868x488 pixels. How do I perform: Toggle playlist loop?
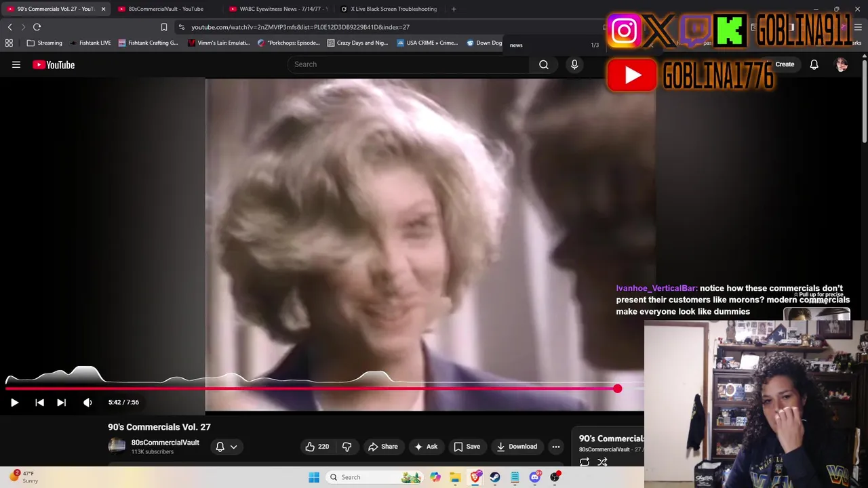[584, 462]
